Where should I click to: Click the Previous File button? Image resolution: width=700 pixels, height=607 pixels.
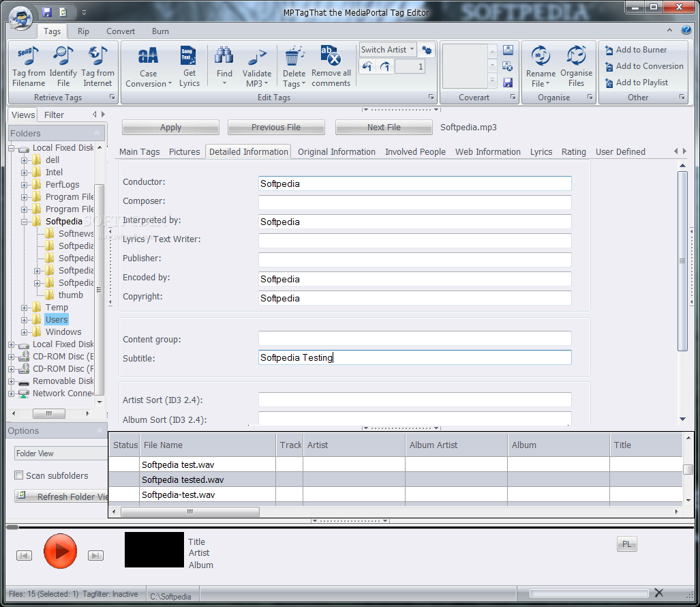276,128
